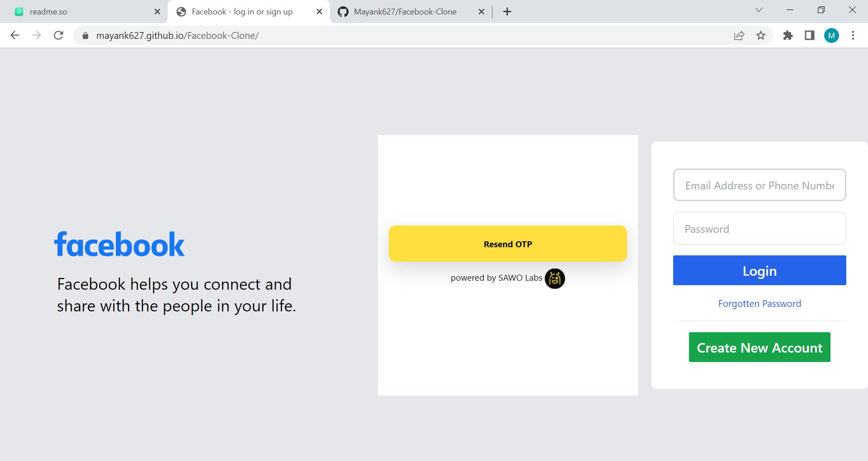Toggle the browser side panel icon
The width and height of the screenshot is (868, 461).
point(810,35)
